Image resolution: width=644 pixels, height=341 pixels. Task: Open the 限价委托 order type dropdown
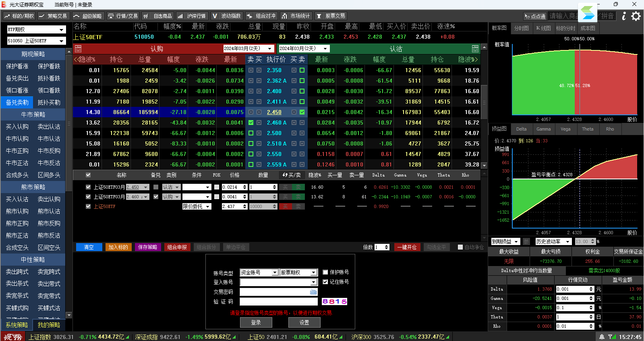[x=197, y=206]
